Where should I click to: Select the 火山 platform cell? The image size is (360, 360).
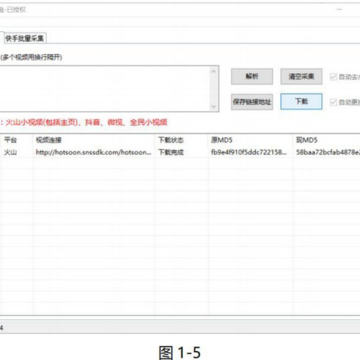[10, 153]
